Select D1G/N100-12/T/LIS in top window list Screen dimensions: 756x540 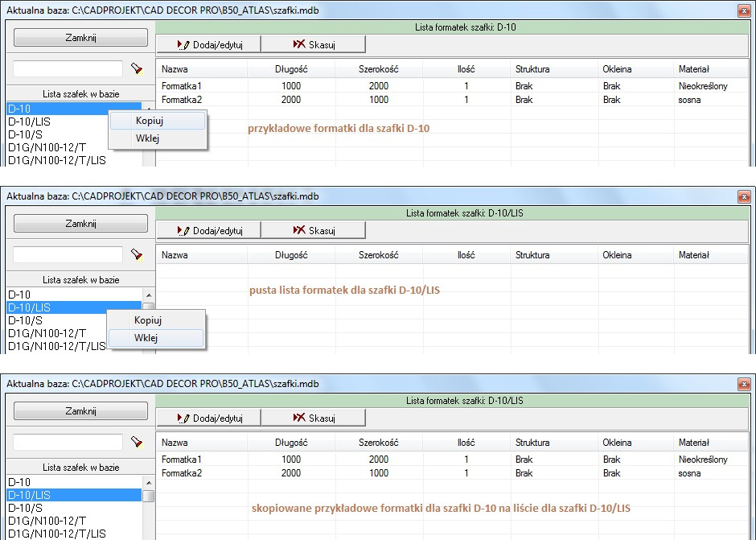click(x=74, y=160)
